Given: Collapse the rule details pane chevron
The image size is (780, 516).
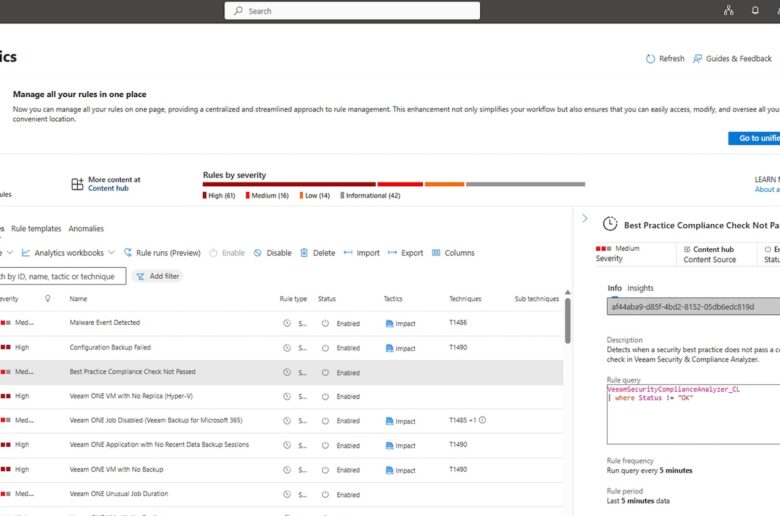Looking at the screenshot, I should pyautogui.click(x=585, y=218).
